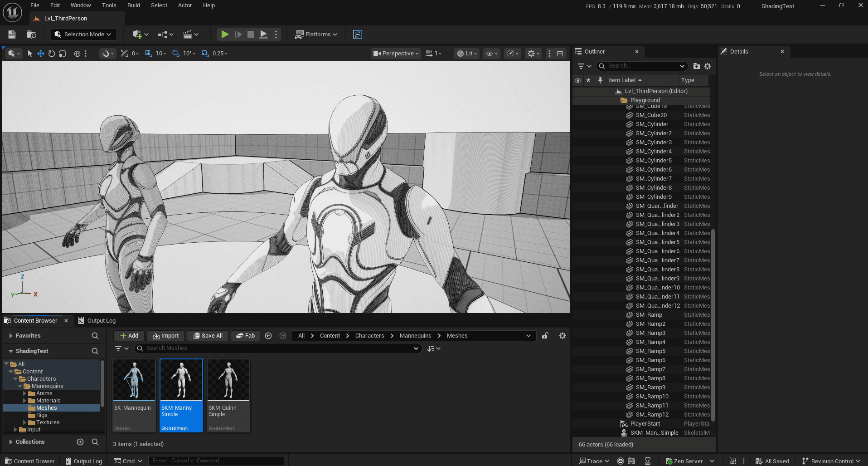Select the rotate gizmo tool

[52, 54]
